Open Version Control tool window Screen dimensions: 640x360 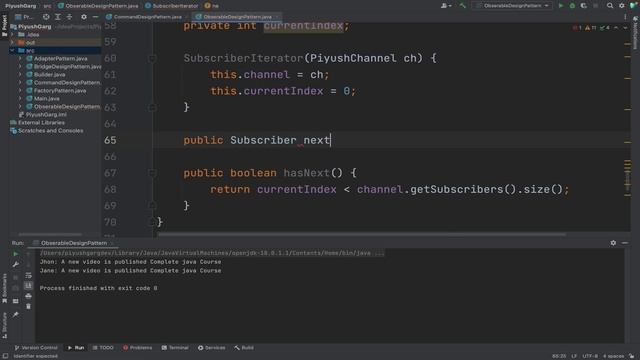(x=36, y=348)
